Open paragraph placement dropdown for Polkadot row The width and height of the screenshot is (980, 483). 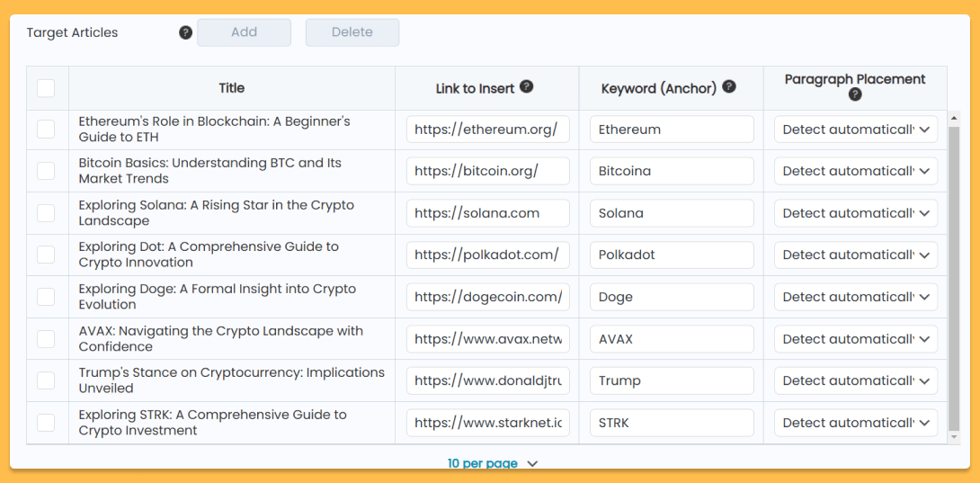click(x=856, y=255)
